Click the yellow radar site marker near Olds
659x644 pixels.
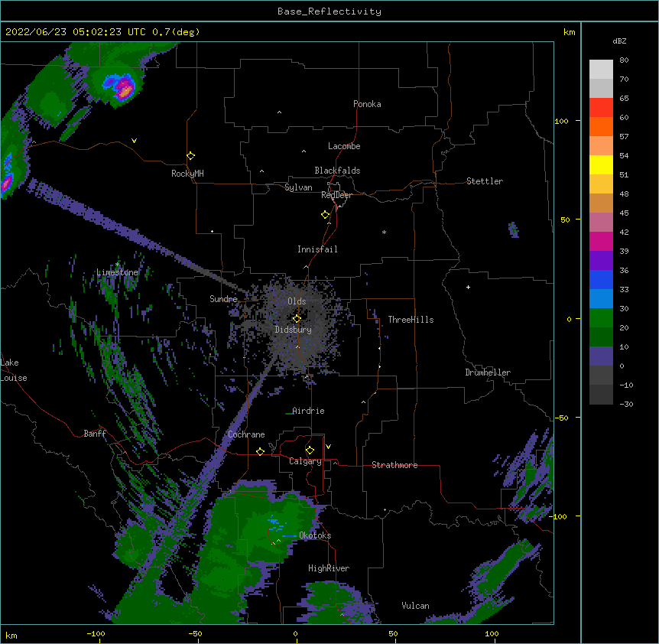point(297,319)
